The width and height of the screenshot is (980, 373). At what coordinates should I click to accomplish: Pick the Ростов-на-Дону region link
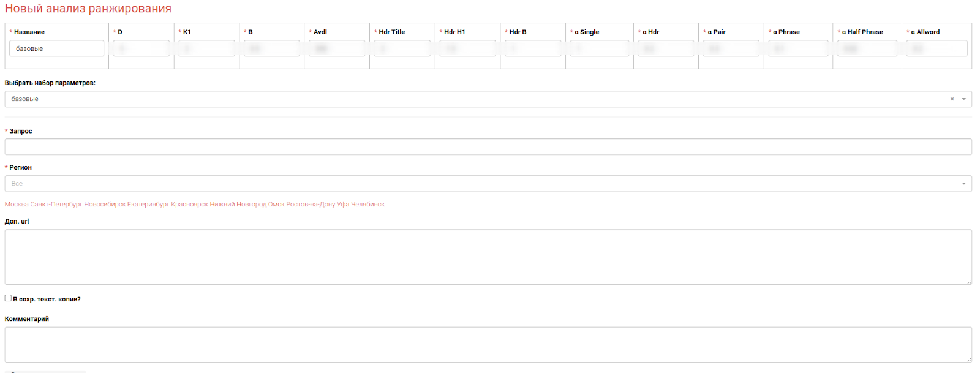[311, 205]
